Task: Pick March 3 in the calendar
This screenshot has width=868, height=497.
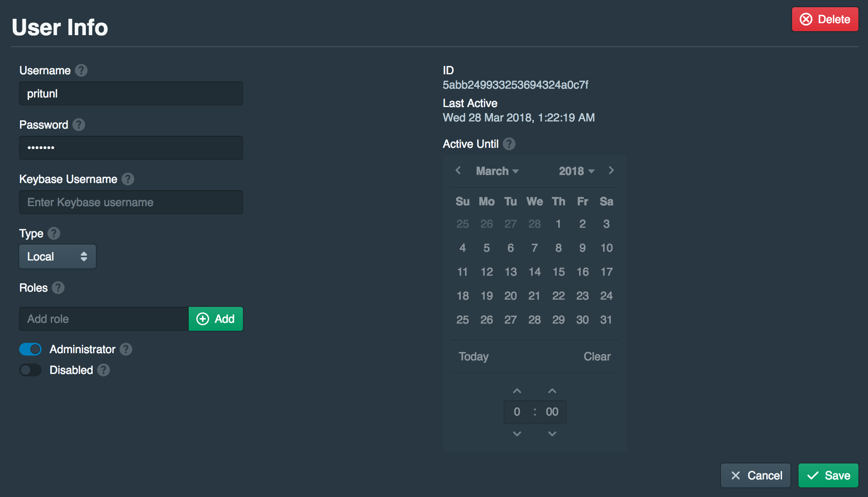Action: pos(607,224)
